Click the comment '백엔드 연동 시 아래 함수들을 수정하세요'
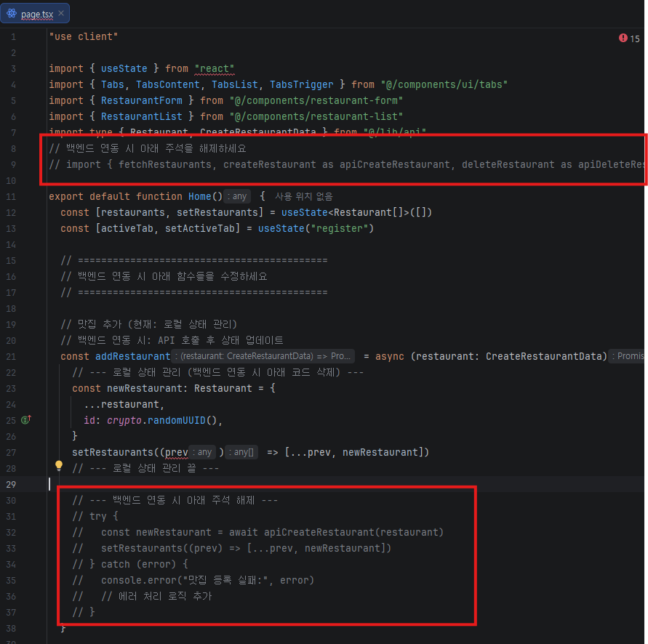The height and width of the screenshot is (644, 648). pyautogui.click(x=164, y=276)
